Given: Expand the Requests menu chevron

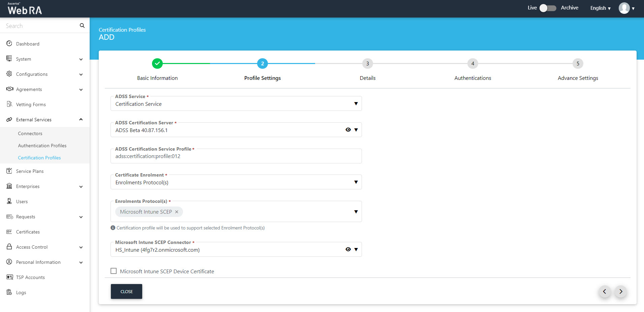Looking at the screenshot, I should pyautogui.click(x=81, y=217).
